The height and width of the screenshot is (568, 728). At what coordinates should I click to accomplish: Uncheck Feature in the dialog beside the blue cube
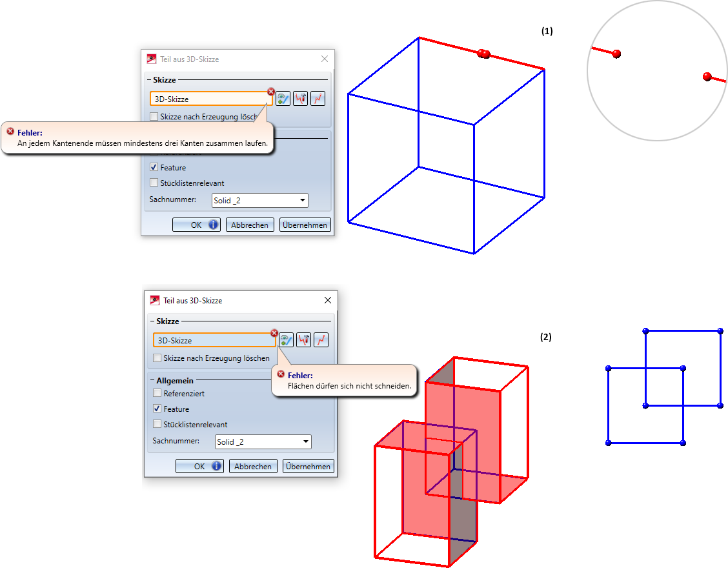[154, 167]
